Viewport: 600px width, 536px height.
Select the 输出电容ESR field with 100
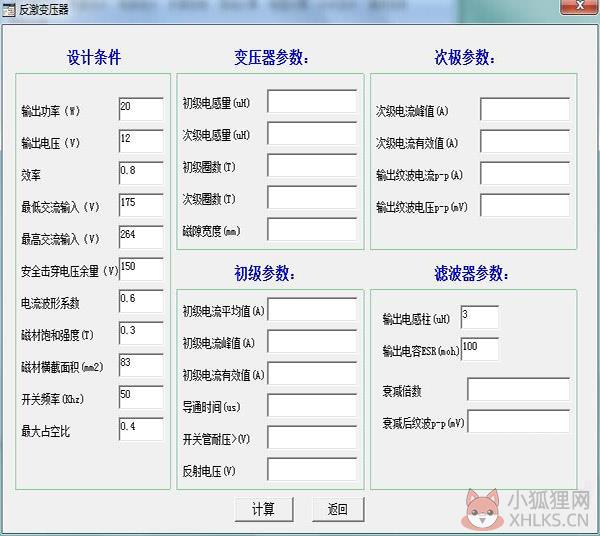point(480,349)
